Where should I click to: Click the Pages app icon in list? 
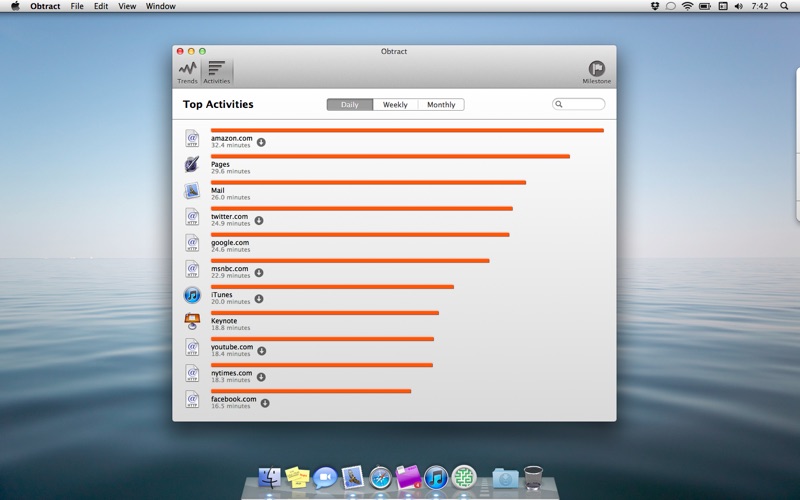(192, 164)
